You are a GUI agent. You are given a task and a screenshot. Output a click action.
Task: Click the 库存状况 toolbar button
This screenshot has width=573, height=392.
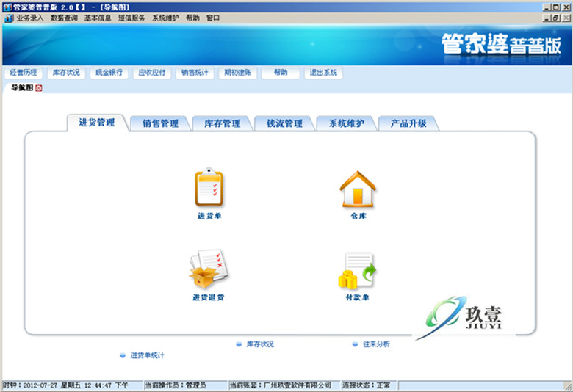tap(66, 73)
